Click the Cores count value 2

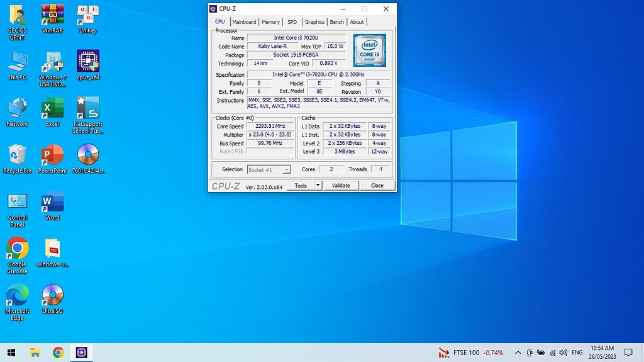pyautogui.click(x=331, y=169)
